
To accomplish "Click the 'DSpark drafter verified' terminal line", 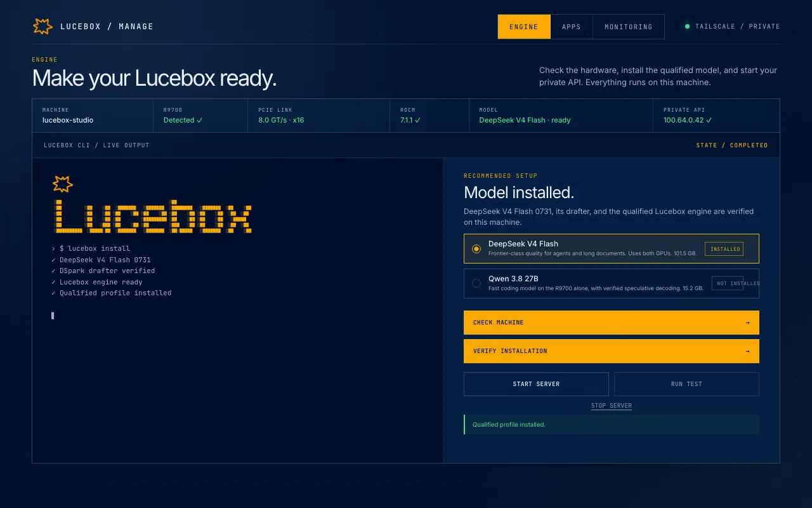I will click(103, 271).
